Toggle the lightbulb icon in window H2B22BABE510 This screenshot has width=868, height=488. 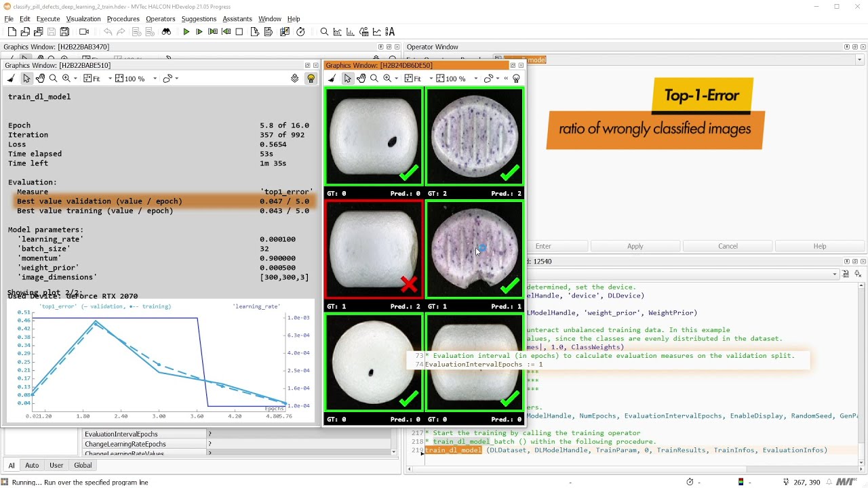click(311, 79)
